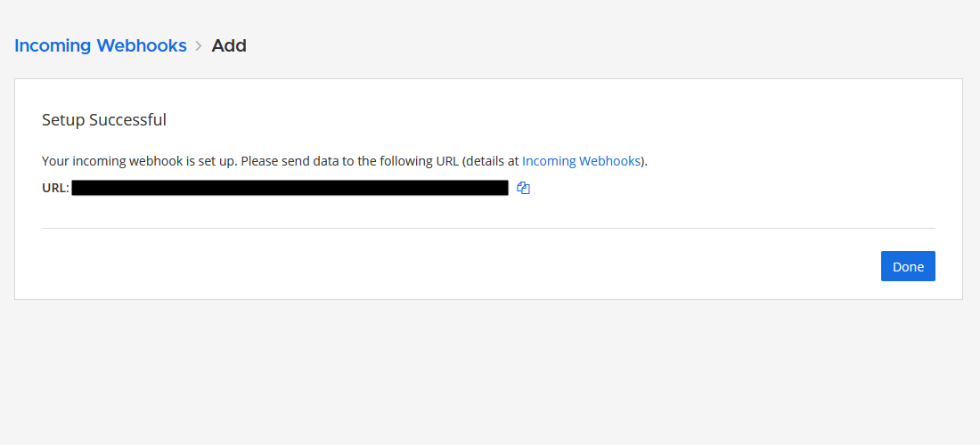This screenshot has width=980, height=445.
Task: Copy the webhook URL with the clipboard icon
Action: [x=524, y=188]
